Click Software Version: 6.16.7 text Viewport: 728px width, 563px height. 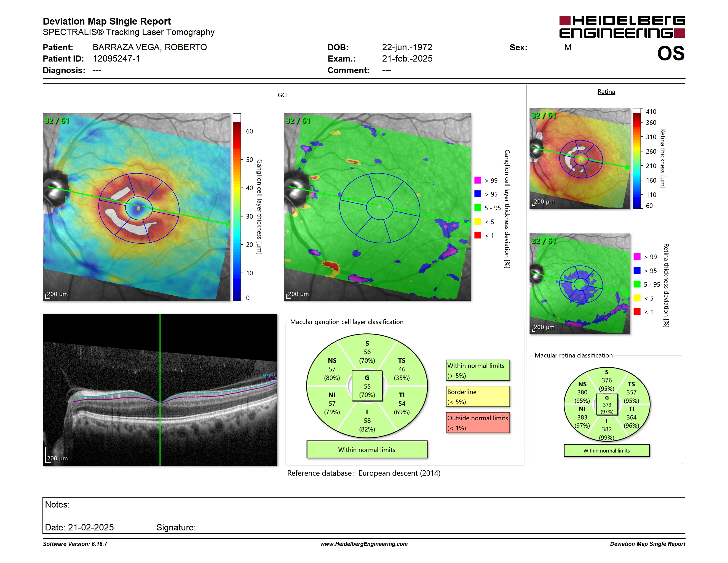click(75, 544)
